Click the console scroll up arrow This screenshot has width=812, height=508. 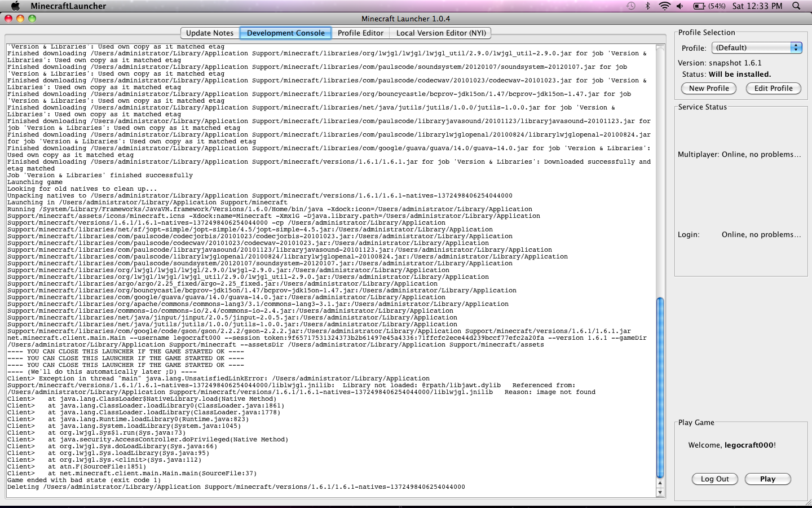tap(660, 483)
